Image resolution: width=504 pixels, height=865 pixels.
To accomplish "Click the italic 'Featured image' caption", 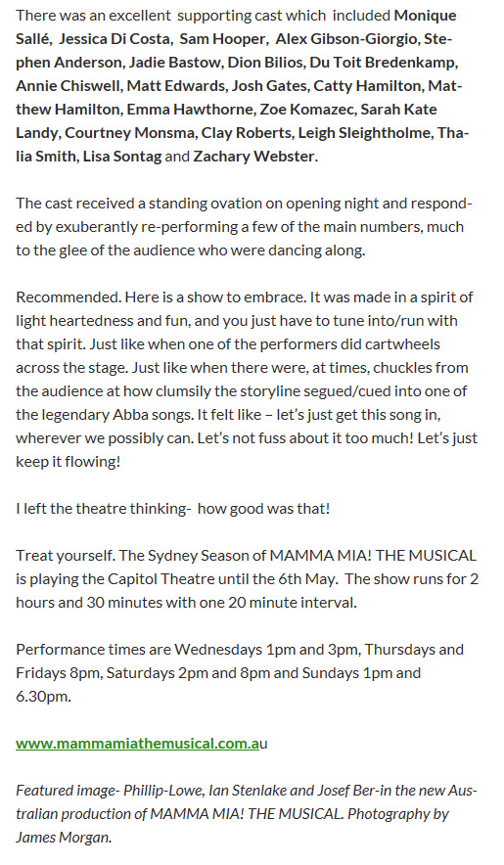I will click(x=247, y=814).
